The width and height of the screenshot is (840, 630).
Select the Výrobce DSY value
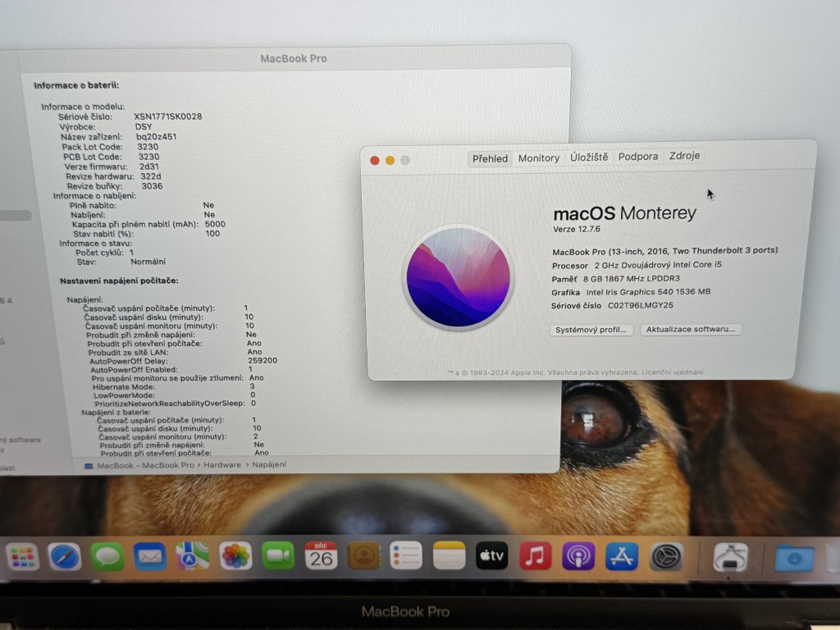[143, 126]
